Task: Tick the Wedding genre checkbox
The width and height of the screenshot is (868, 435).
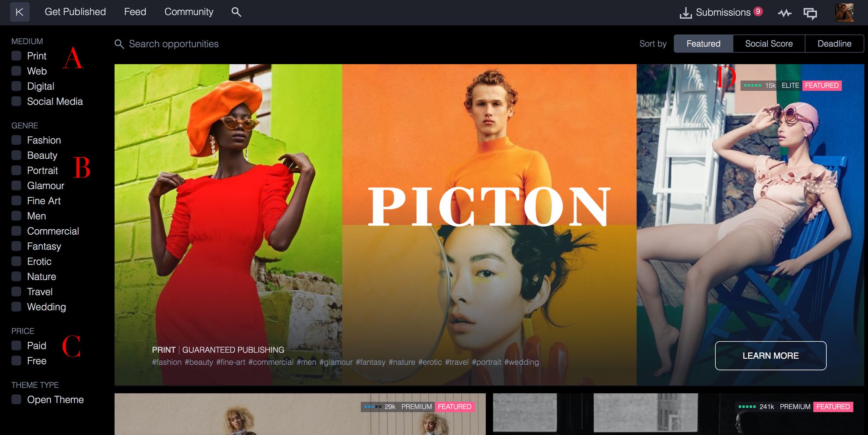Action: point(16,307)
